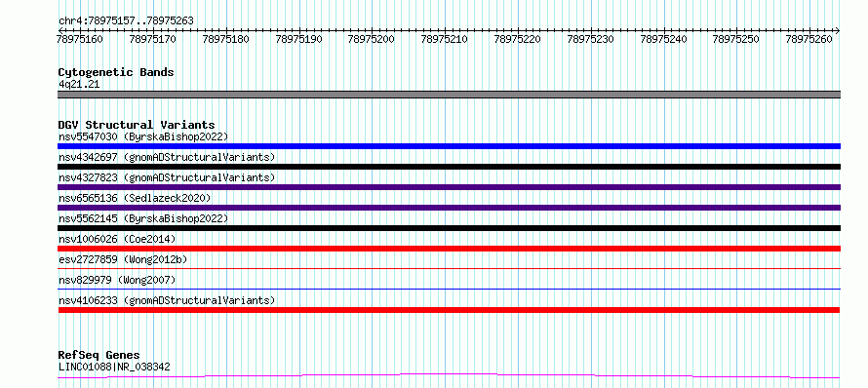Select the black nsv5562145 variant bar
This screenshot has width=868, height=388.
pos(449,228)
